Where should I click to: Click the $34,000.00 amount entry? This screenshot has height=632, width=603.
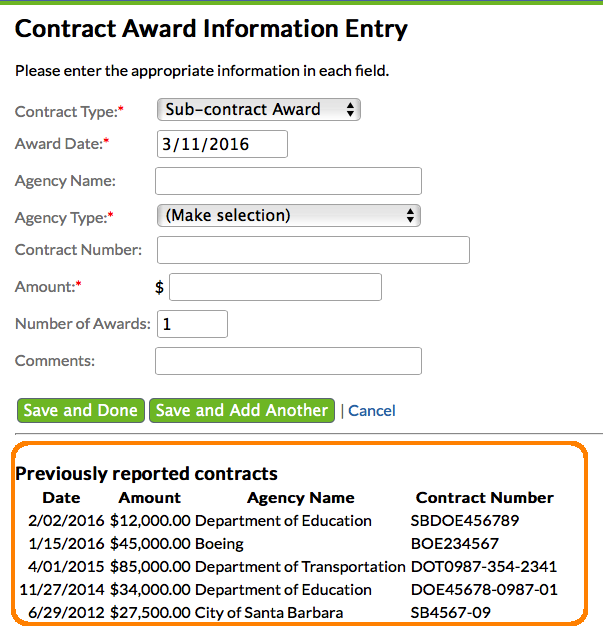(x=150, y=590)
